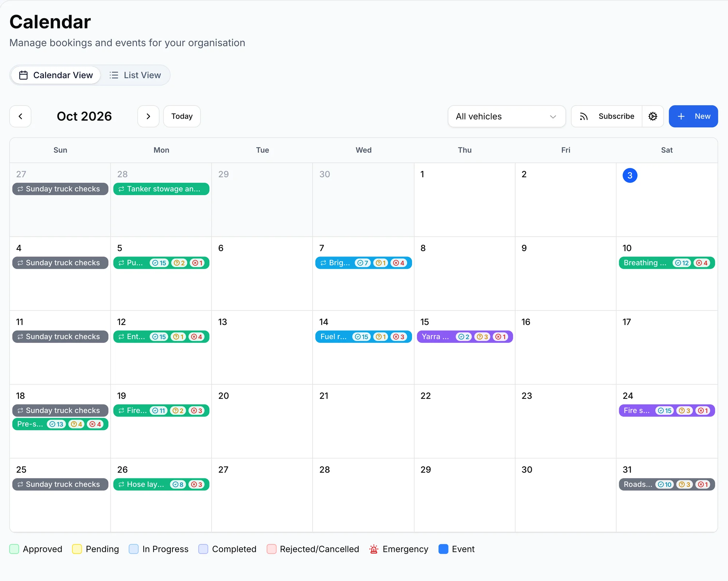The width and height of the screenshot is (728, 581).
Task: Click declined count 1 on Fire s... event
Action: point(703,411)
